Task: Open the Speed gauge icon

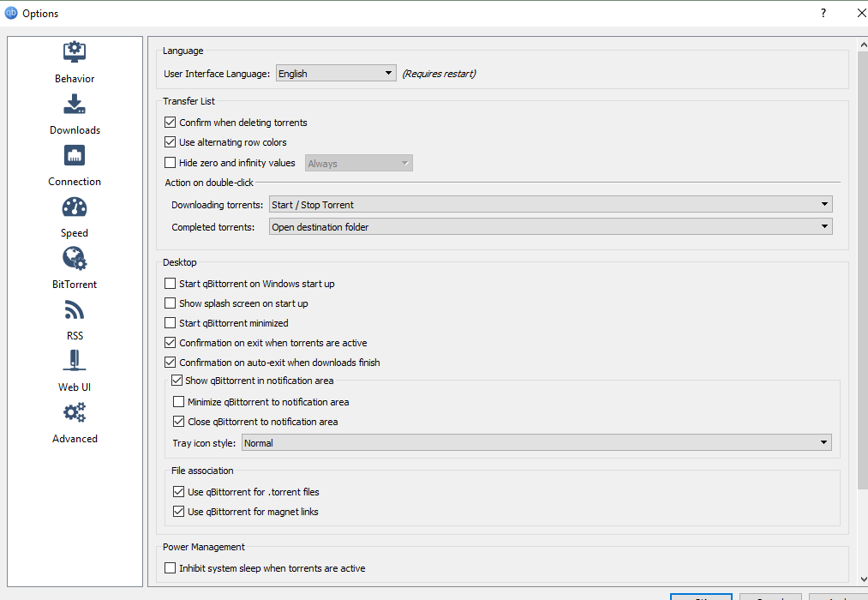Action: click(x=75, y=207)
